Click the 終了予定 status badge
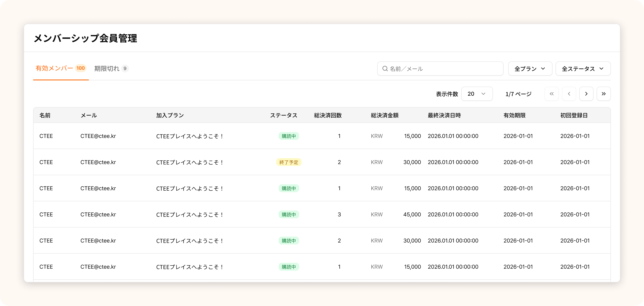Screen dimensions: 644x306 [x=288, y=162]
